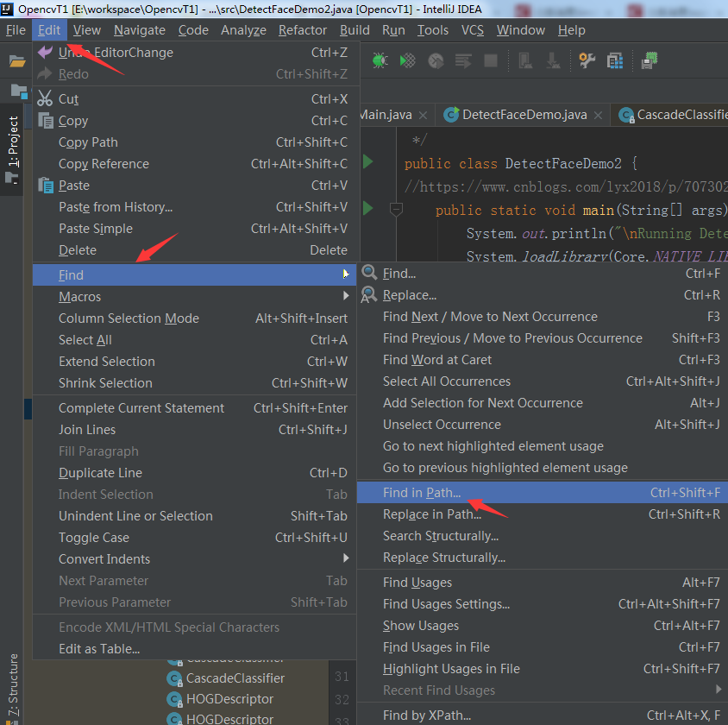Click the scissors Cut icon
This screenshot has height=725, width=728.
[x=45, y=98]
